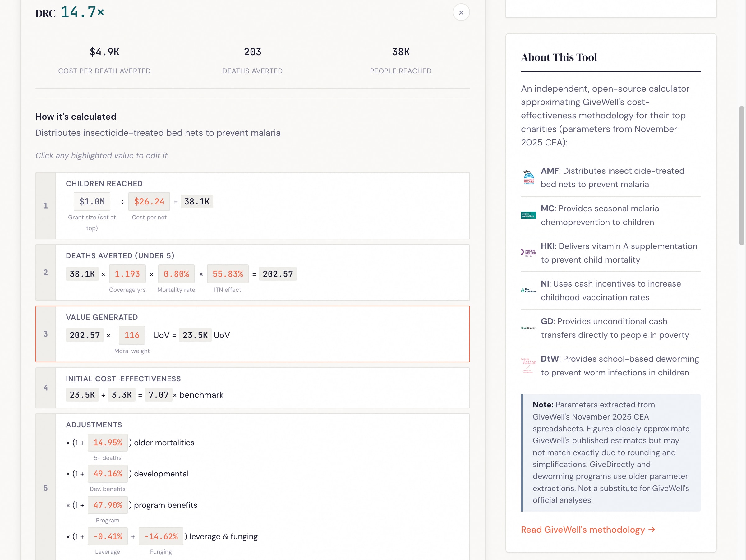Screen dimensions: 746x560
Task: Edit the 47.90% program benefits value
Action: coord(108,505)
